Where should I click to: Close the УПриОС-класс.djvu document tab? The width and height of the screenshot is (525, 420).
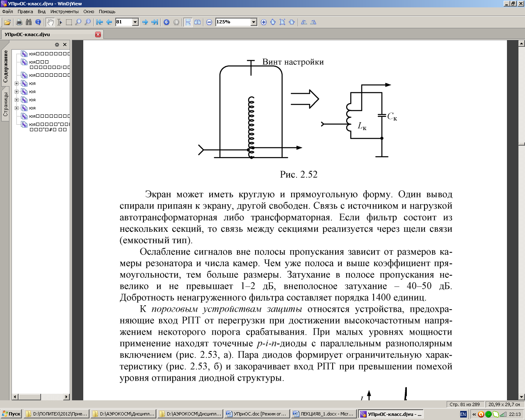click(x=98, y=34)
